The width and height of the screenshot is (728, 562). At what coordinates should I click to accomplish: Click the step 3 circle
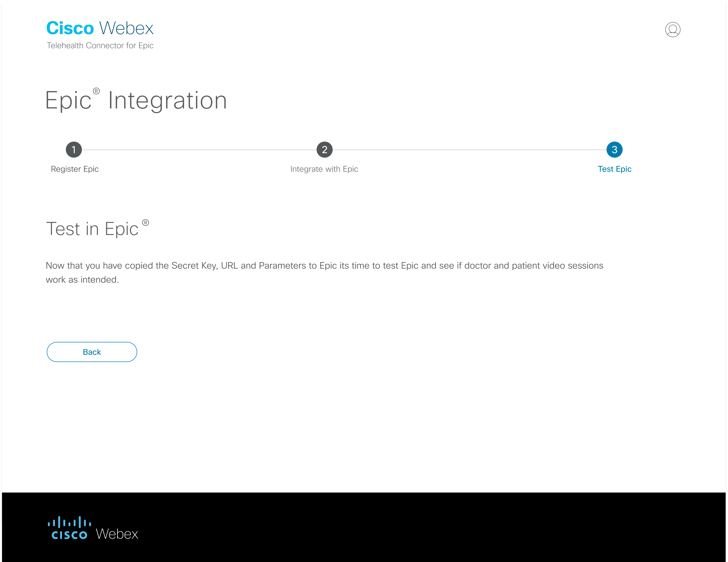pos(614,150)
